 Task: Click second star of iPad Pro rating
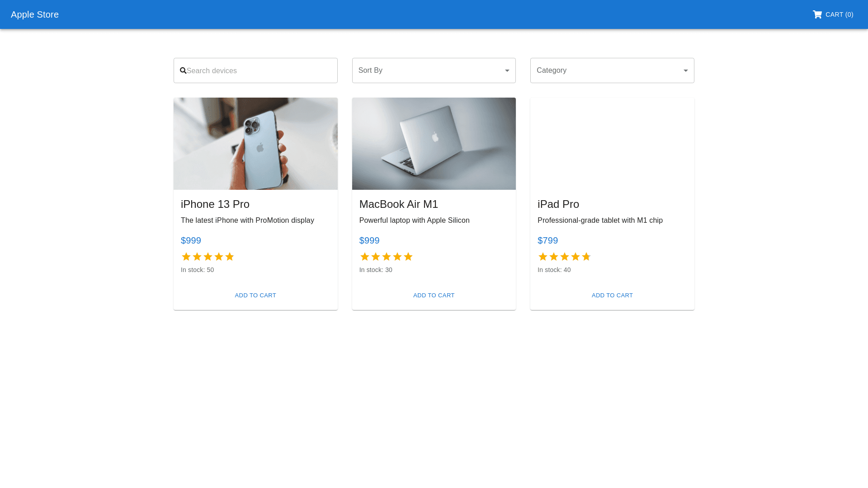pos(554,257)
